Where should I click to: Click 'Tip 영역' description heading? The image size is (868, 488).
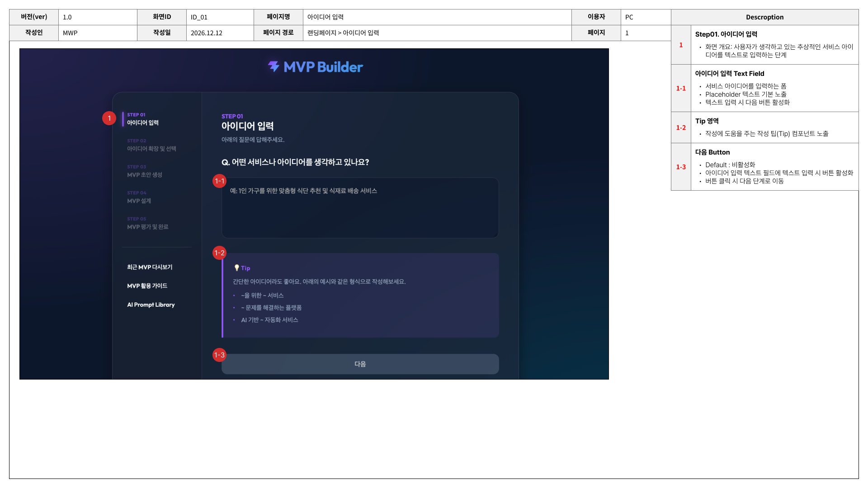click(x=707, y=121)
